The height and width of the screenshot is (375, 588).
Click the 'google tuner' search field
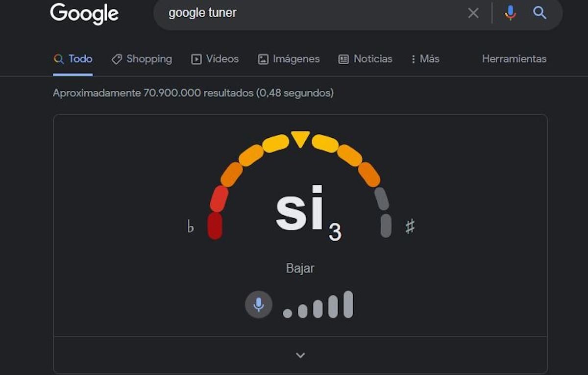coord(314,13)
